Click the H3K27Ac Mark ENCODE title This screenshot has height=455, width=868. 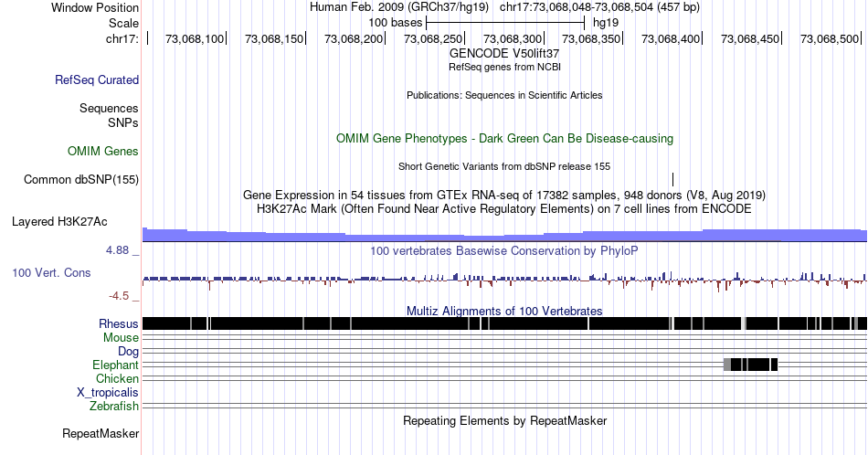(504, 208)
